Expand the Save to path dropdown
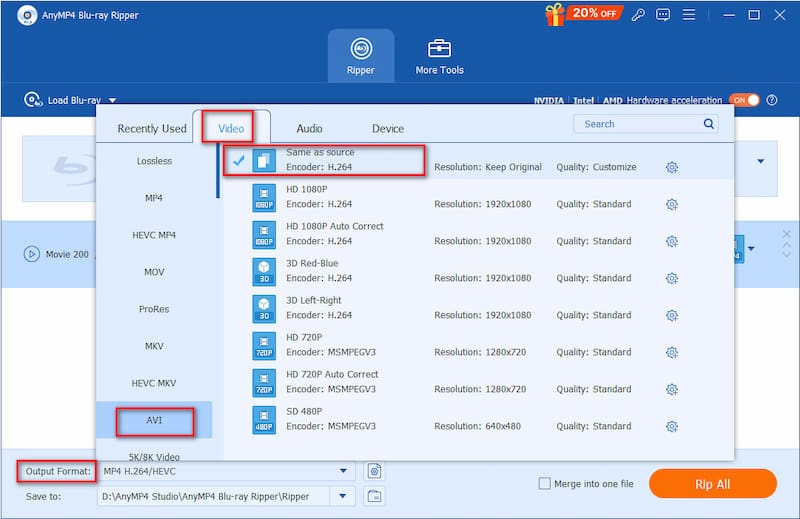The width and height of the screenshot is (800, 519). pyautogui.click(x=343, y=496)
